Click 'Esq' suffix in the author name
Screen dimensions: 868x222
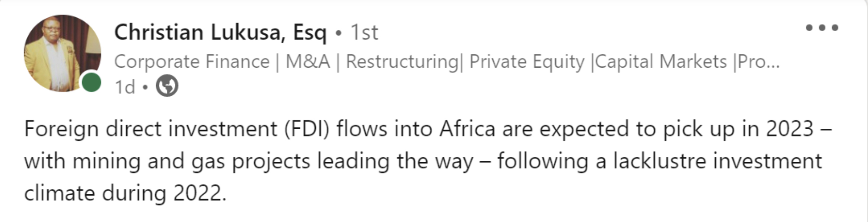pos(309,33)
